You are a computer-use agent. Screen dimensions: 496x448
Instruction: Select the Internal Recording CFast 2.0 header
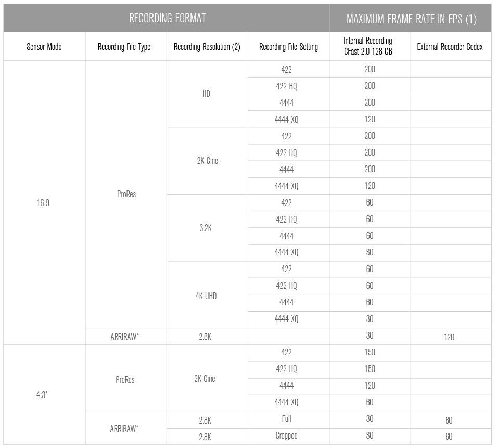370,47
